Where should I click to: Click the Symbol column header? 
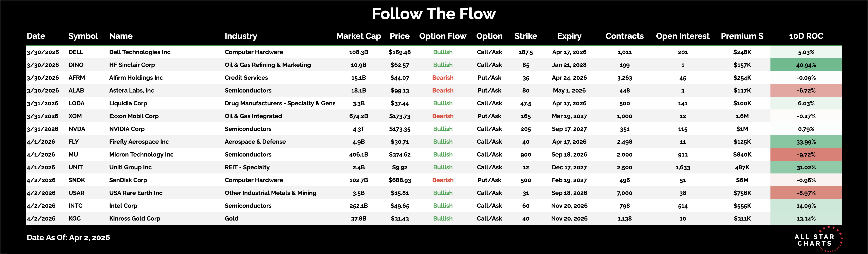(x=83, y=36)
